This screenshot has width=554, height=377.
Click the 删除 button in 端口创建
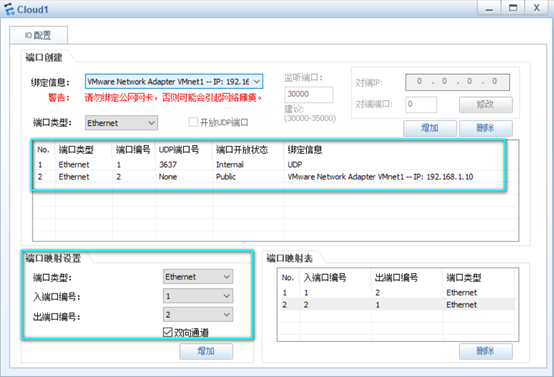point(485,128)
